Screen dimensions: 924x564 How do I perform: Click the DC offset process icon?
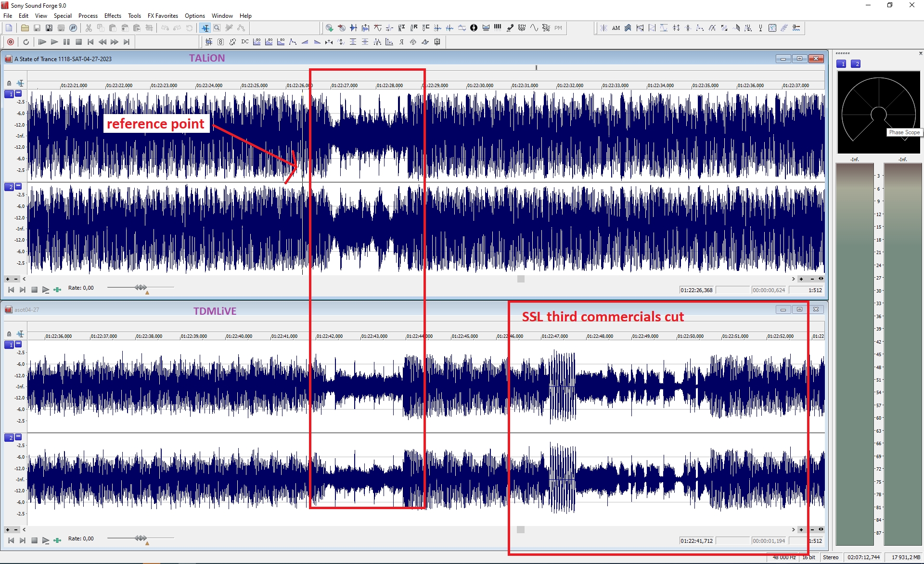[x=244, y=42]
